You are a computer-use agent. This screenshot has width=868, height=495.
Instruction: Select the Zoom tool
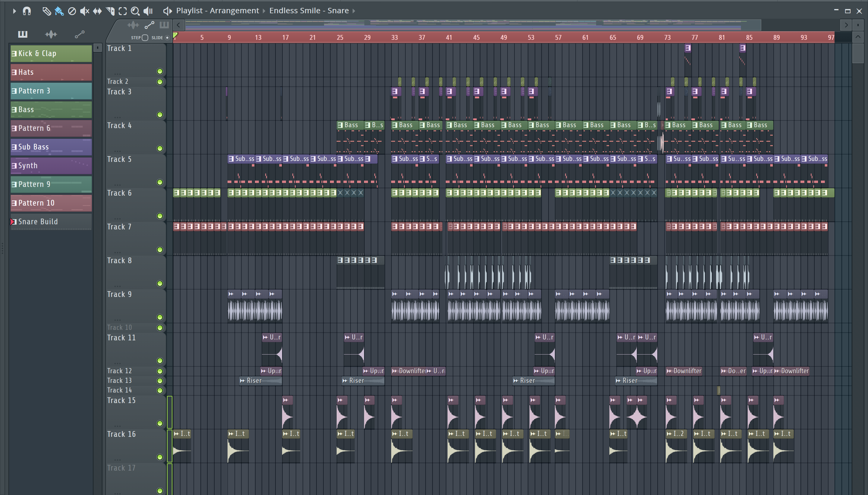click(x=135, y=11)
